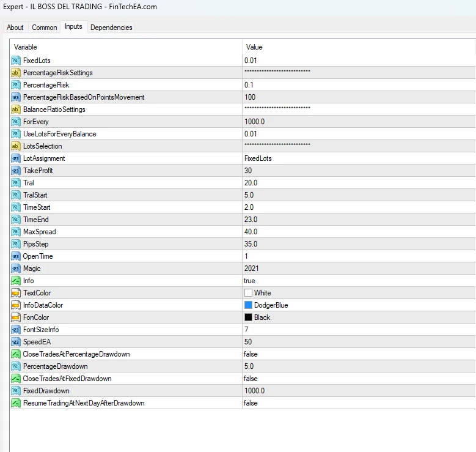Click the Variable column header
The image size is (476, 452).
26,47
